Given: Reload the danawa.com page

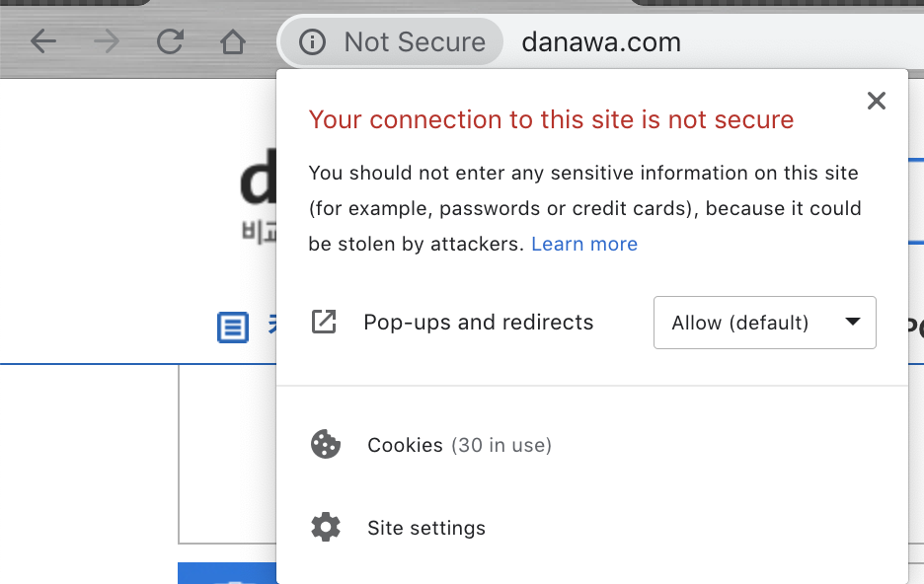Looking at the screenshot, I should [170, 41].
